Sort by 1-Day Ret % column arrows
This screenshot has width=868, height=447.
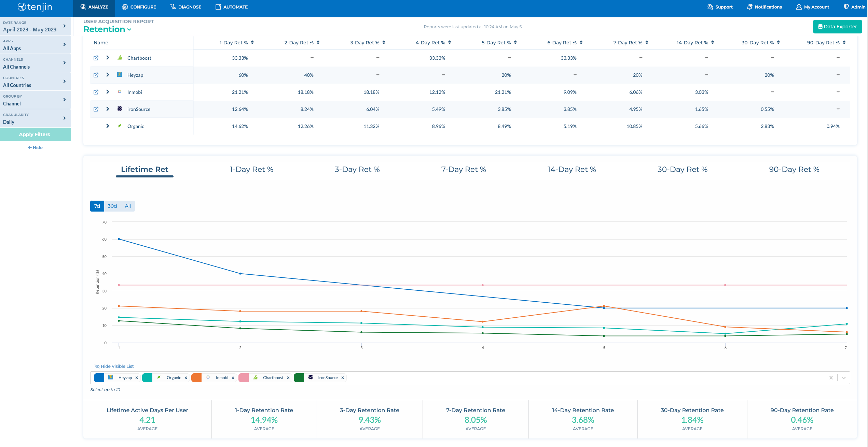pyautogui.click(x=252, y=43)
